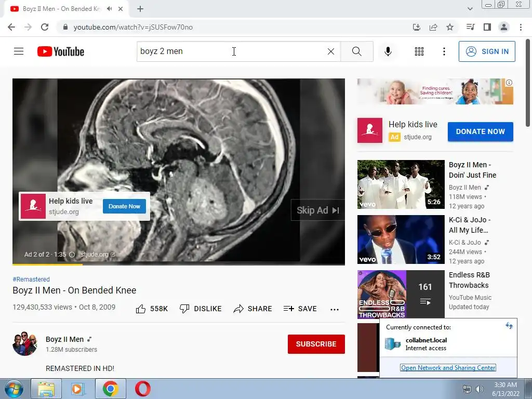
Task: Click the St. Jude banner ad image
Action: (435, 91)
